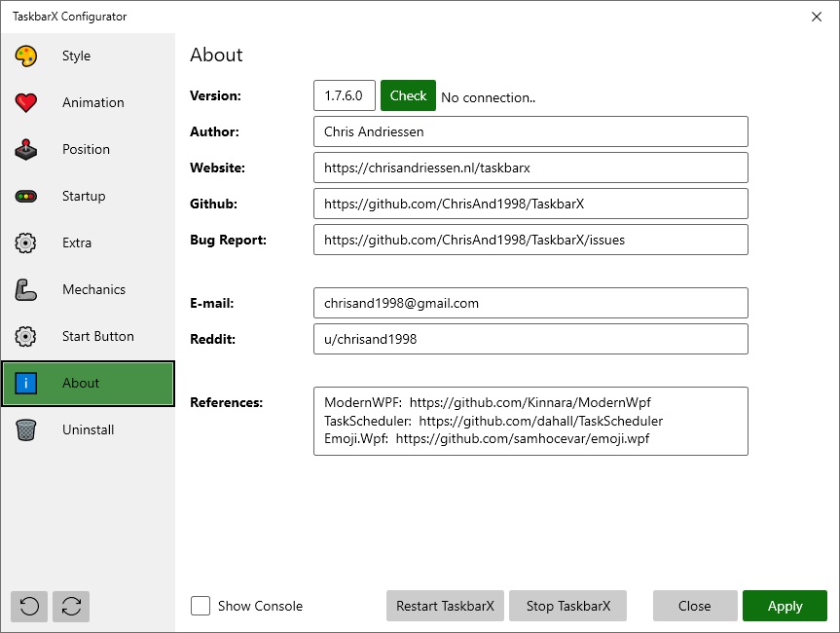Click the About page heading

pos(216,55)
